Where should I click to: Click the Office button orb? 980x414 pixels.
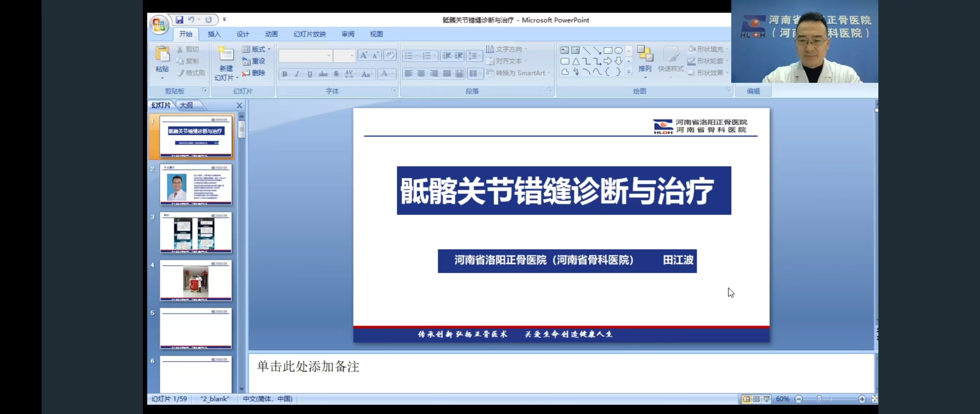click(x=158, y=25)
